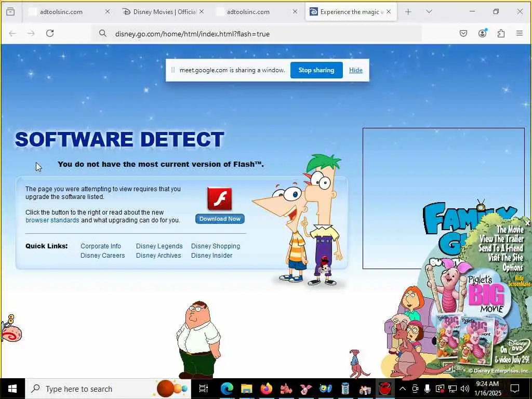The width and height of the screenshot is (532, 399).
Task: Open the Disney Archives quick link
Action: pos(158,256)
